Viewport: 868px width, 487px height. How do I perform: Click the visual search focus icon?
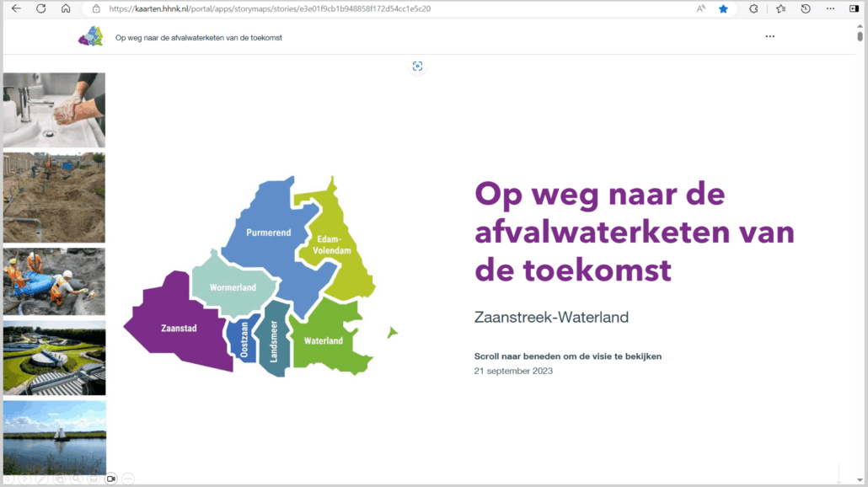click(417, 67)
